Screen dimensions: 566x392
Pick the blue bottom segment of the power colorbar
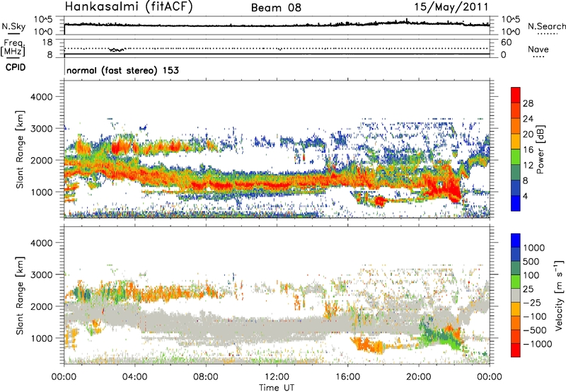[516, 204]
